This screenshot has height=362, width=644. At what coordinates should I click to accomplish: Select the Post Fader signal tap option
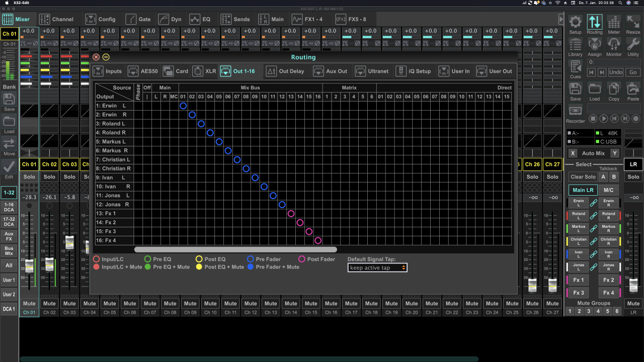pos(316,259)
